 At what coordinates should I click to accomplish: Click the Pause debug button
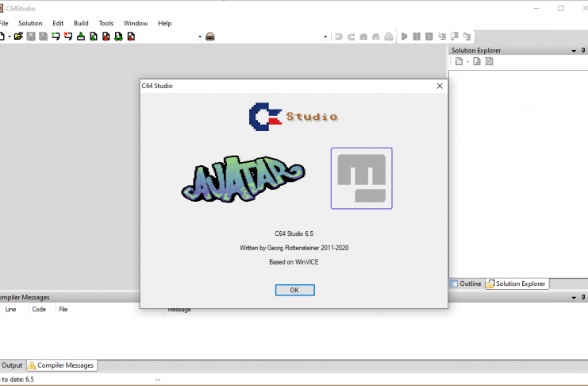point(417,37)
